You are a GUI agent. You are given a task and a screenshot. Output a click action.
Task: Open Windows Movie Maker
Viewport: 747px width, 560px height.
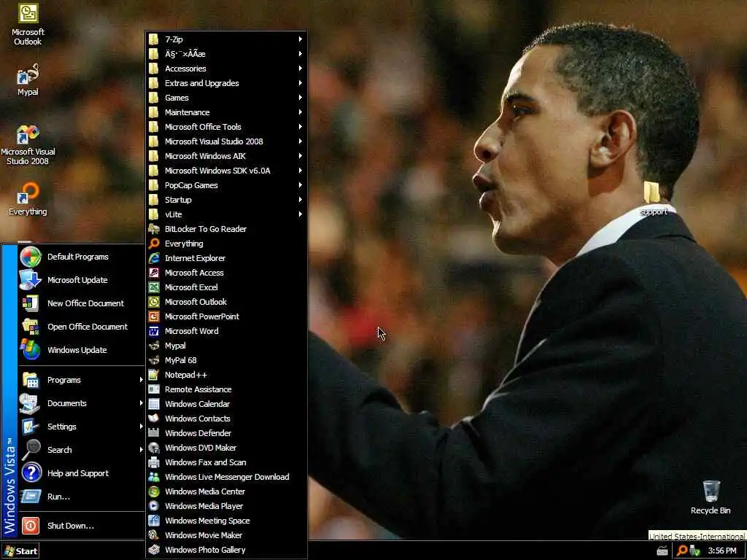click(226, 535)
